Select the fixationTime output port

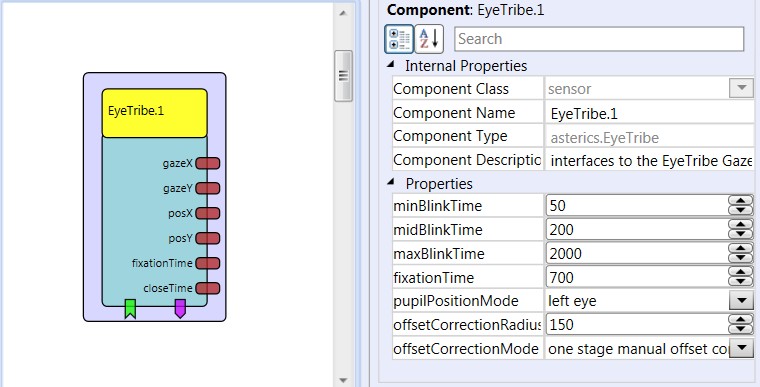coord(208,263)
